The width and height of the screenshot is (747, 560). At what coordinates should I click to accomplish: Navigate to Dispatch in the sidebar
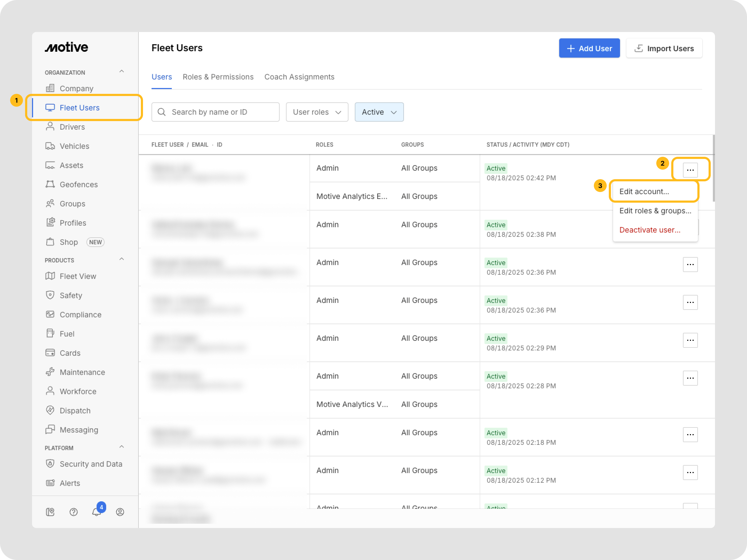point(75,410)
